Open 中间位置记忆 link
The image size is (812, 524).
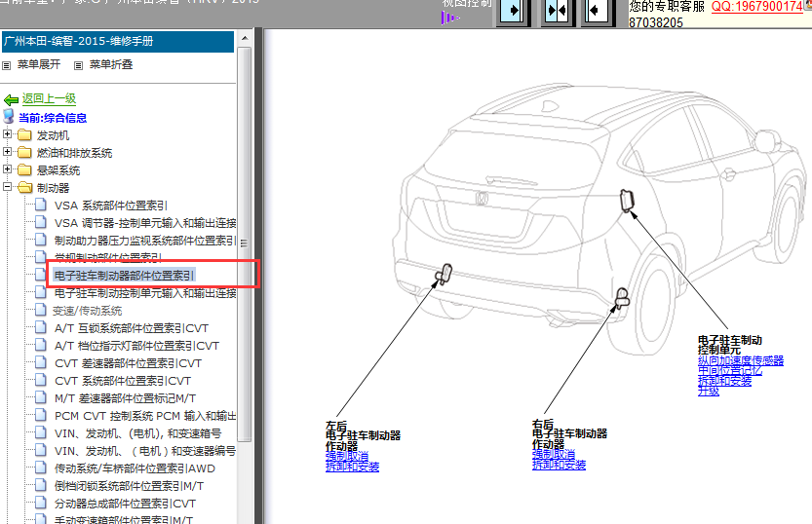(x=730, y=371)
